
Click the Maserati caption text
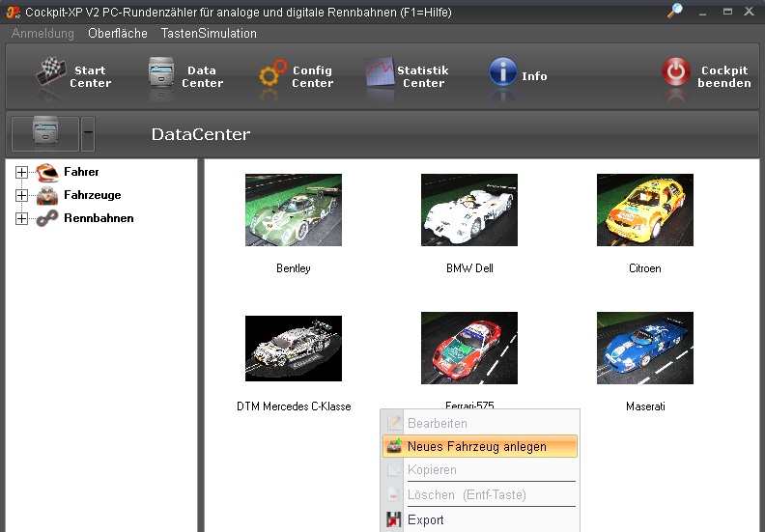point(645,406)
